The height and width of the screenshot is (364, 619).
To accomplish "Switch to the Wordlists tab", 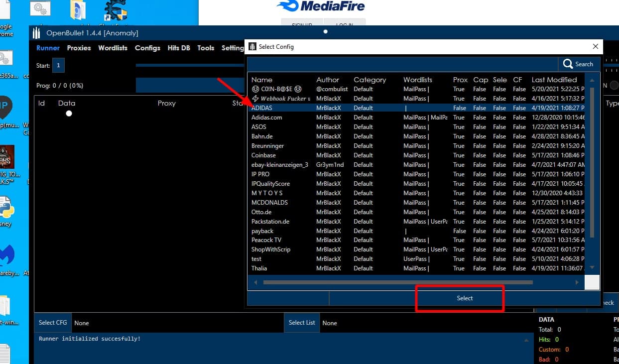I will (x=113, y=48).
